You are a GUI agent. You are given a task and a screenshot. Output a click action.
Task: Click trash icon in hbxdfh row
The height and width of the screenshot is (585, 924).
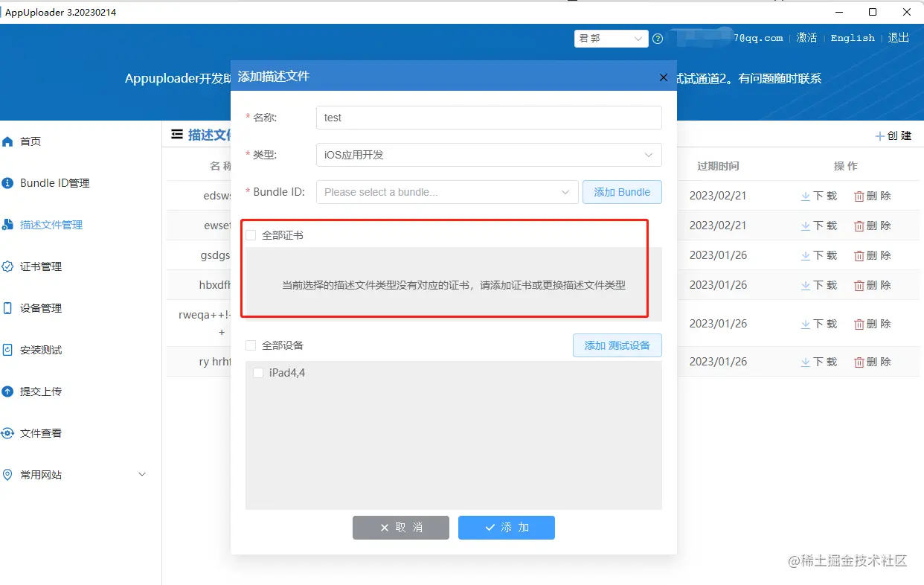(859, 285)
